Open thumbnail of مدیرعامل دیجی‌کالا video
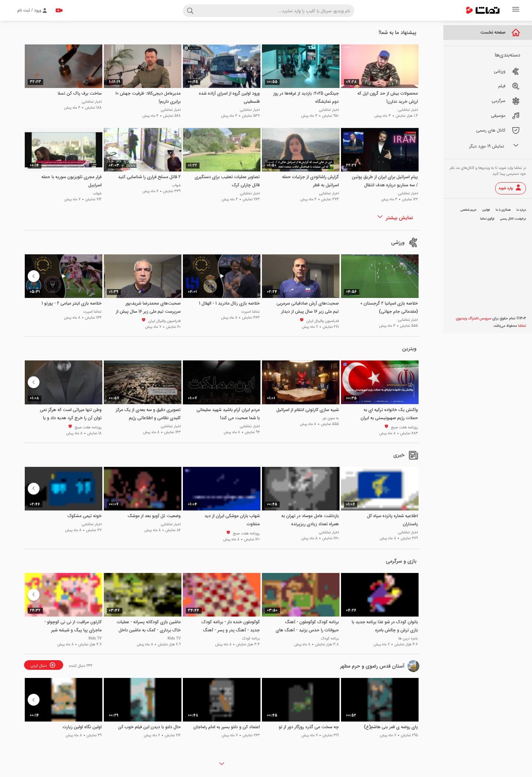This screenshot has width=532, height=777. (143, 66)
